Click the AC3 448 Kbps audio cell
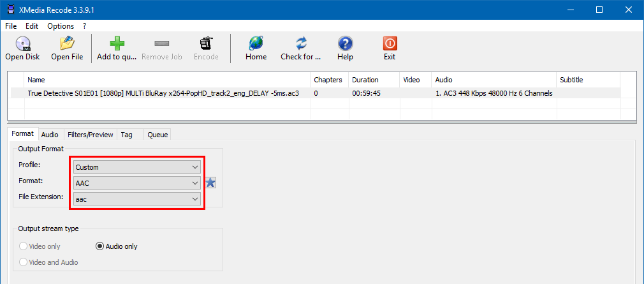Viewport: 644px width, 284px height. click(x=494, y=93)
